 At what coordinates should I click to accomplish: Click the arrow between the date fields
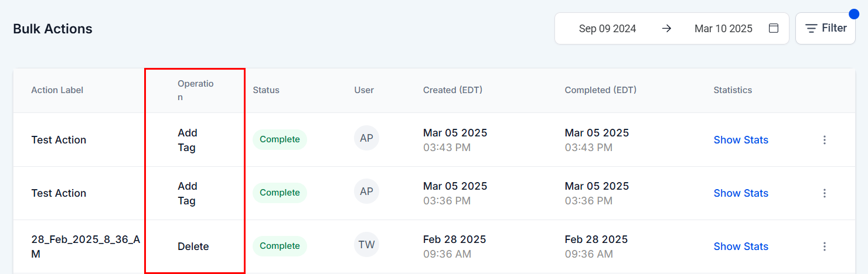point(666,28)
